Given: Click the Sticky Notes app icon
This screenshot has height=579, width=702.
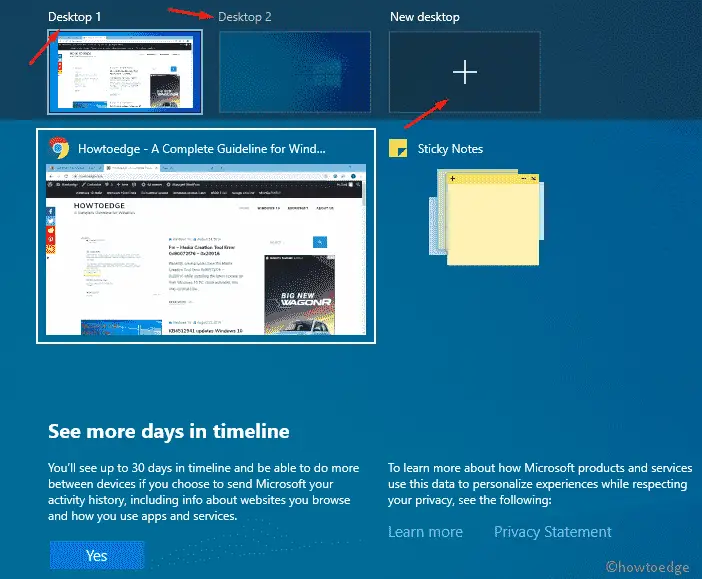Looking at the screenshot, I should click(398, 148).
